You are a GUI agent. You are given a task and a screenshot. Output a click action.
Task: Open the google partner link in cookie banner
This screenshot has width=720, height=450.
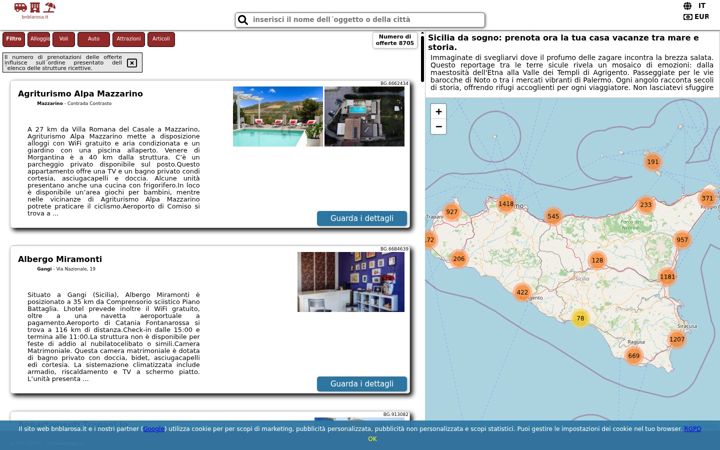click(x=154, y=429)
